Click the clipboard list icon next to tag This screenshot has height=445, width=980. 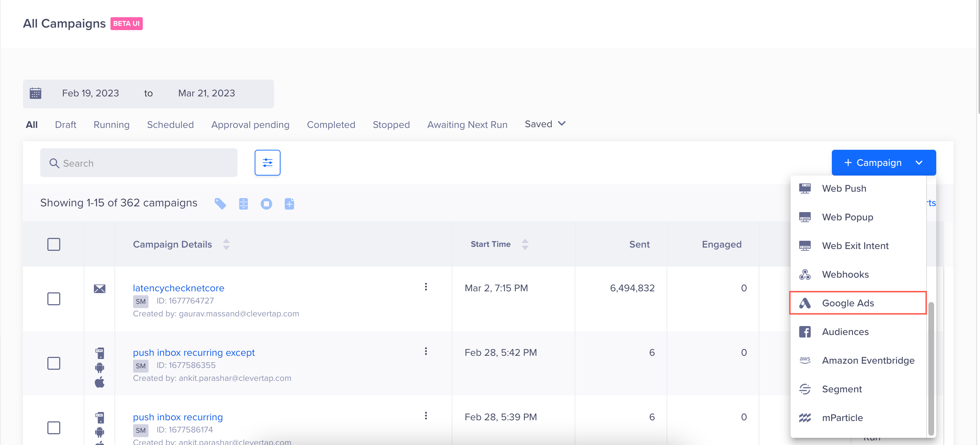pos(243,204)
